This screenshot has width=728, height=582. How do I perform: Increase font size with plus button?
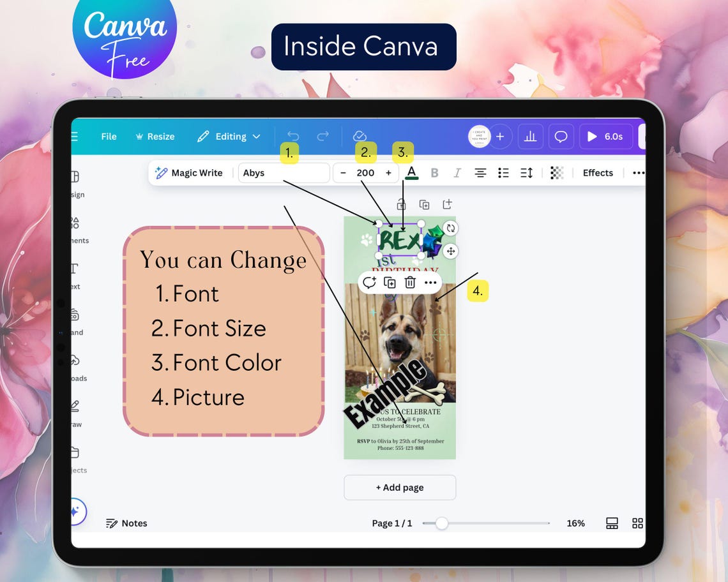pos(389,173)
